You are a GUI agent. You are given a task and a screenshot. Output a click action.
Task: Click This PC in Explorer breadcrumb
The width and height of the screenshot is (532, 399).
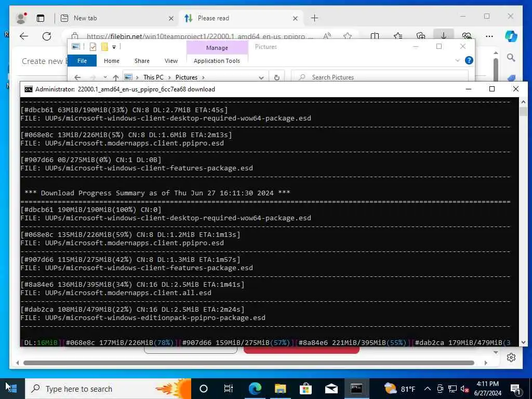(x=153, y=77)
